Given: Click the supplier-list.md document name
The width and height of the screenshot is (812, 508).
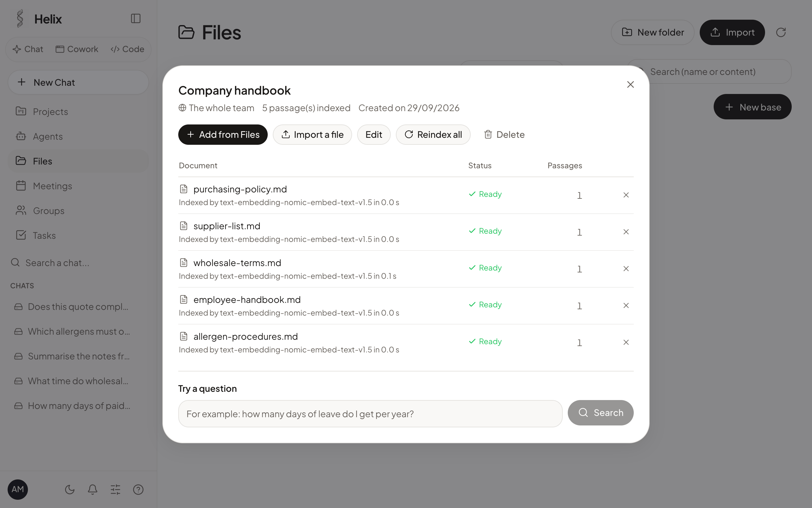Looking at the screenshot, I should point(227,226).
